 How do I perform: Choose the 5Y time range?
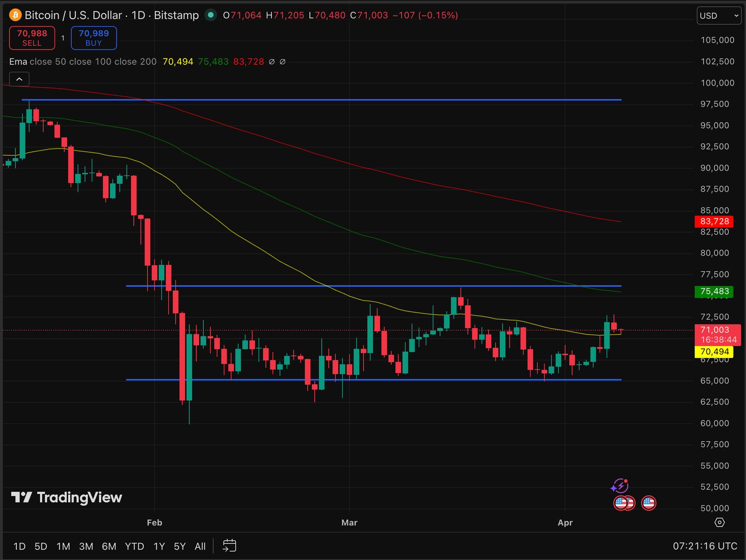coord(180,546)
